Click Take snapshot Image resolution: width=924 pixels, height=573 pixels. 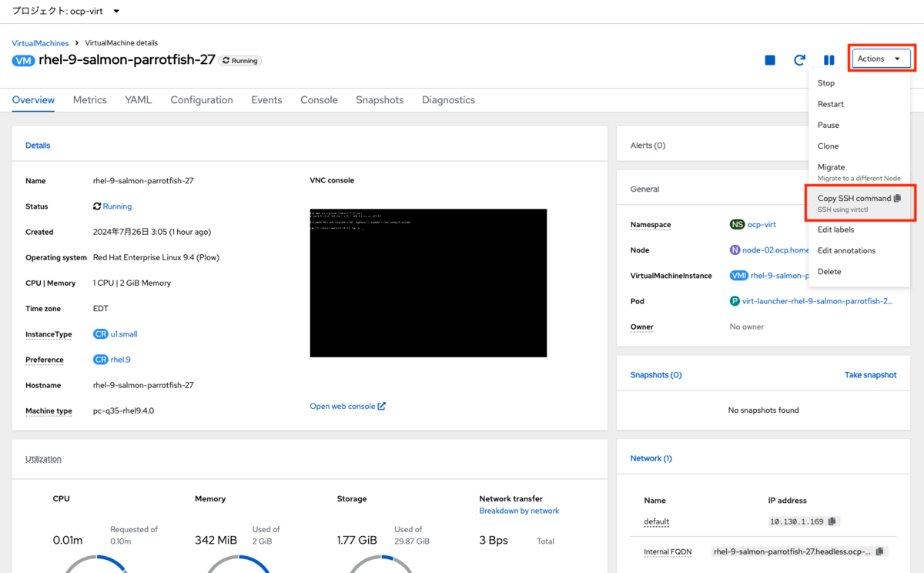pos(871,375)
